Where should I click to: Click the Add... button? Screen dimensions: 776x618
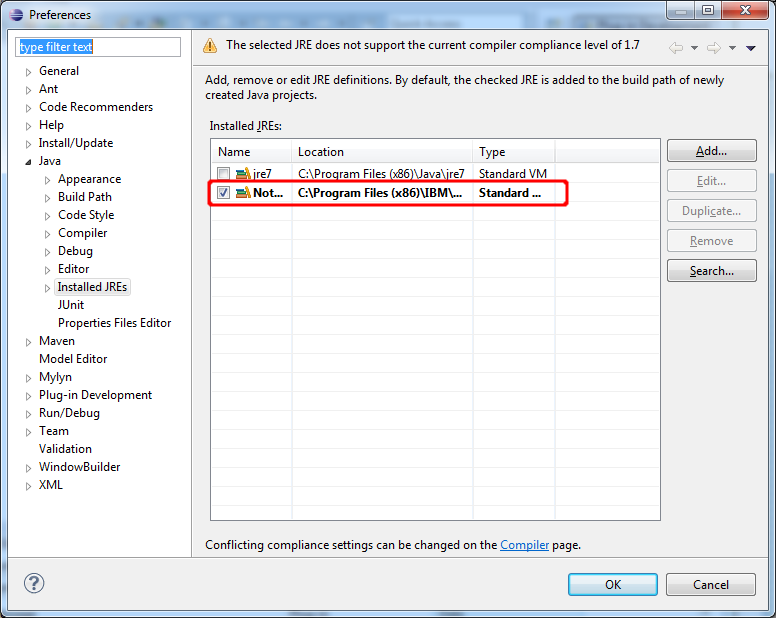pyautogui.click(x=711, y=151)
